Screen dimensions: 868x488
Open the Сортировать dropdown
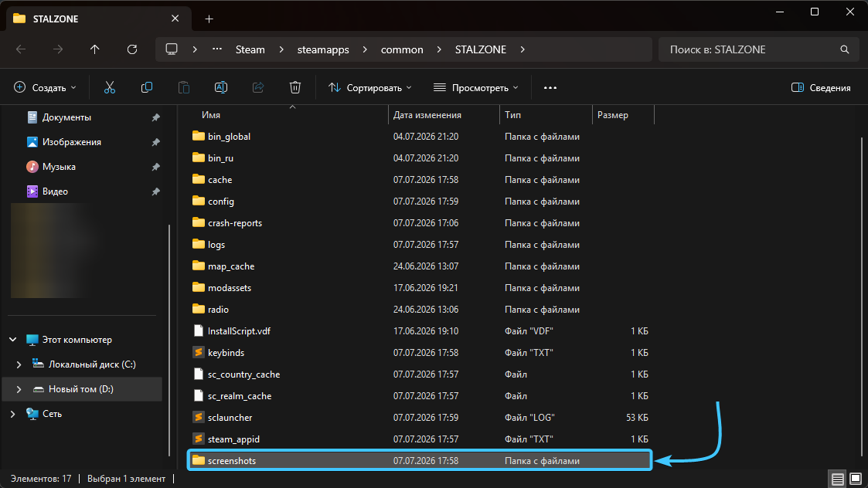coord(370,87)
